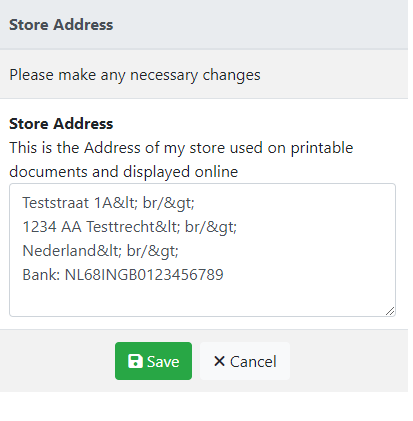
Task: Click the green Save button
Action: tap(153, 361)
